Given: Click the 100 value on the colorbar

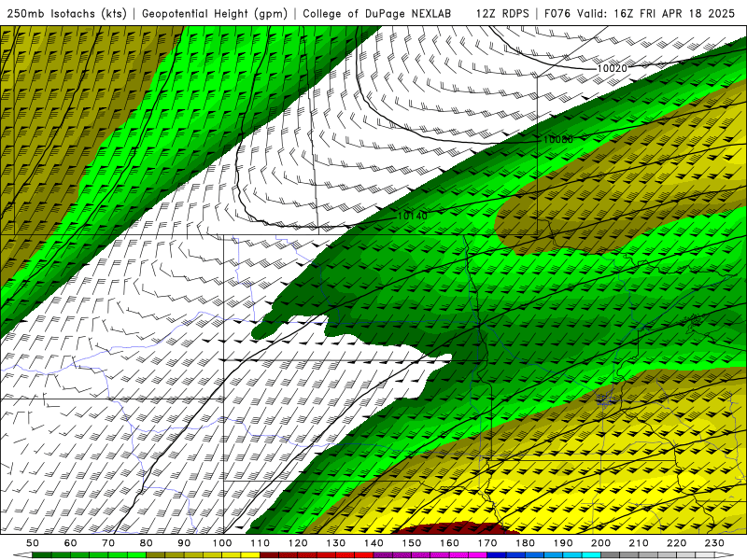Looking at the screenshot, I should click(x=222, y=543).
